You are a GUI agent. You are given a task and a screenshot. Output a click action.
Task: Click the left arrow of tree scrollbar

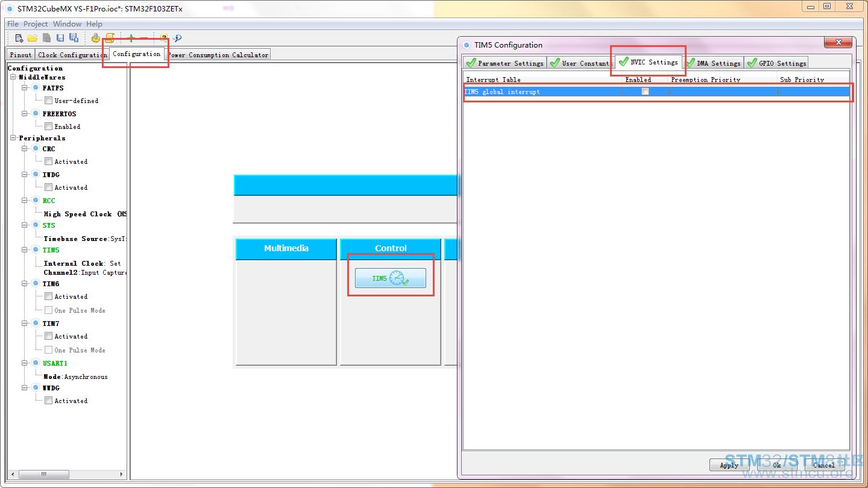point(13,474)
